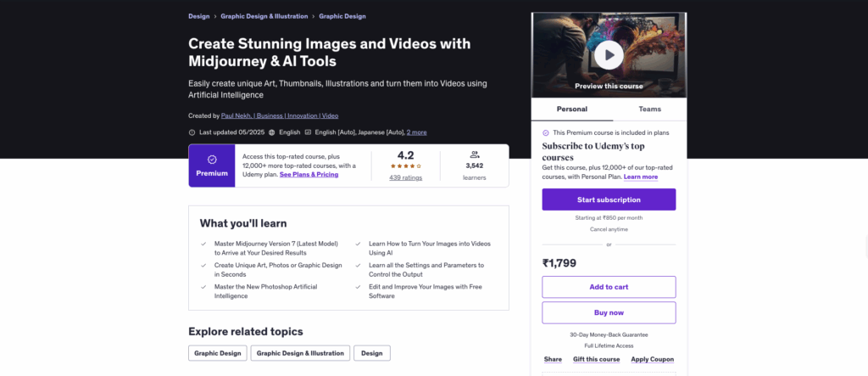The image size is (868, 376).
Task: Click the last updated info icon
Action: [192, 132]
